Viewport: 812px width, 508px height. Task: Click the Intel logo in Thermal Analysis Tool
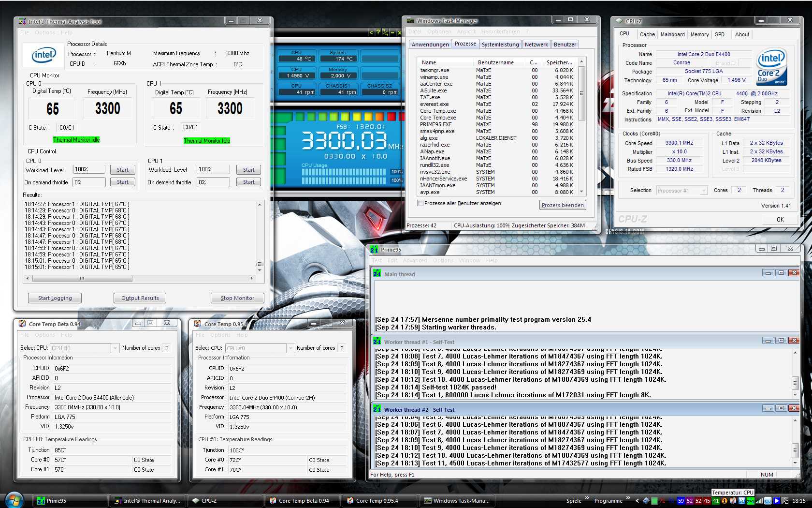point(44,55)
